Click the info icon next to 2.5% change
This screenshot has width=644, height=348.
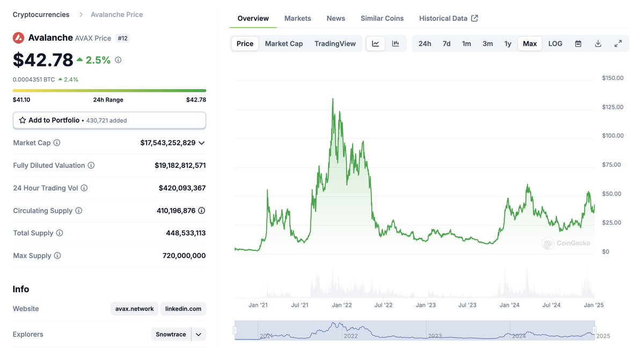coord(118,60)
